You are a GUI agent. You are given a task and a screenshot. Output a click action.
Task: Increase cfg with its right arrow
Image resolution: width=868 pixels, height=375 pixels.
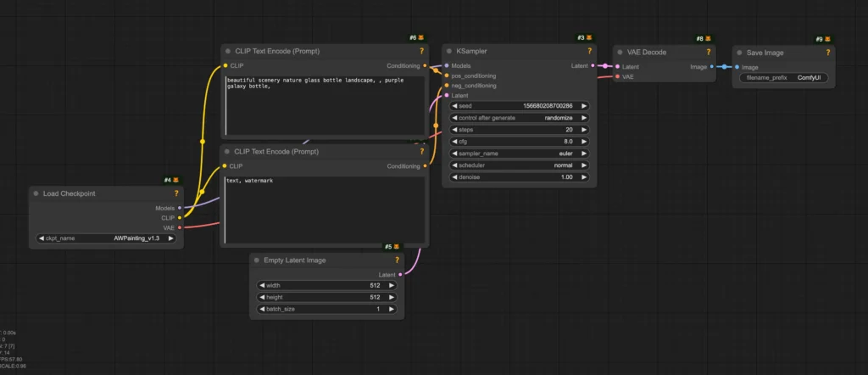(x=583, y=141)
